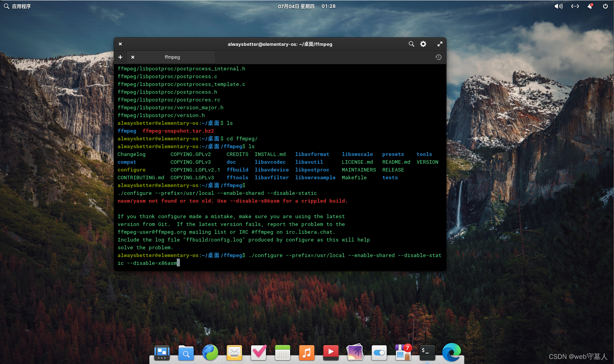The height and width of the screenshot is (364, 614).
Task: Click 'irc.libera.chat' text in terminal
Action: tap(309, 232)
